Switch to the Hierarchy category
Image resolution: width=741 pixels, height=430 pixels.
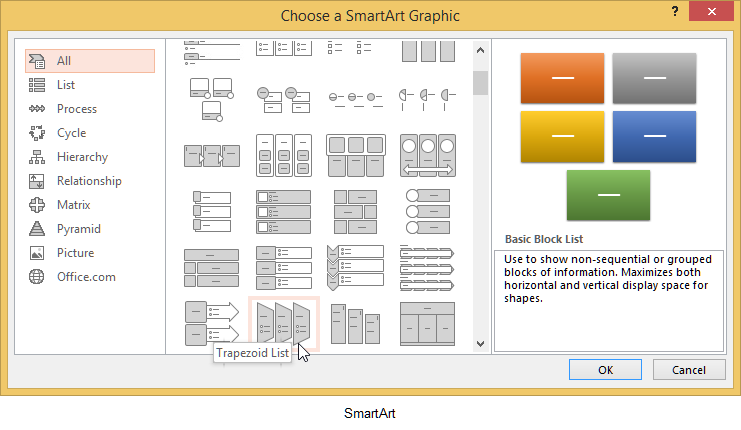click(82, 157)
